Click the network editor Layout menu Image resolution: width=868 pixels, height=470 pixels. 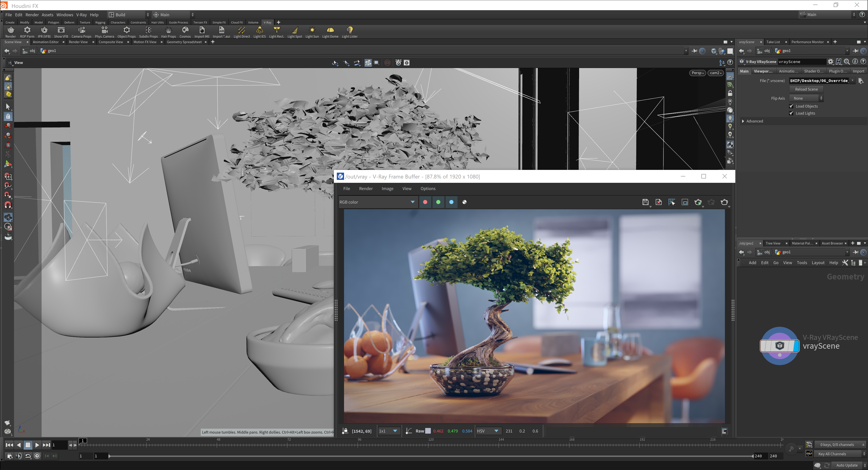(x=818, y=263)
